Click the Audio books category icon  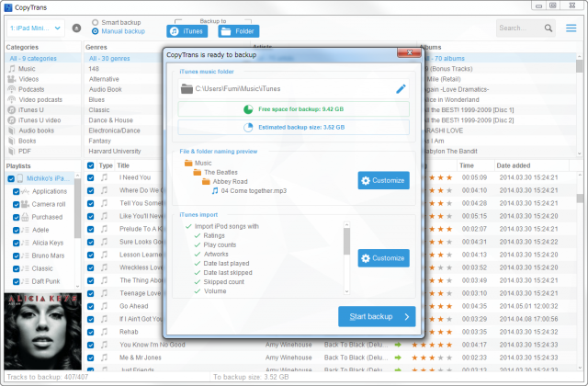coord(12,131)
